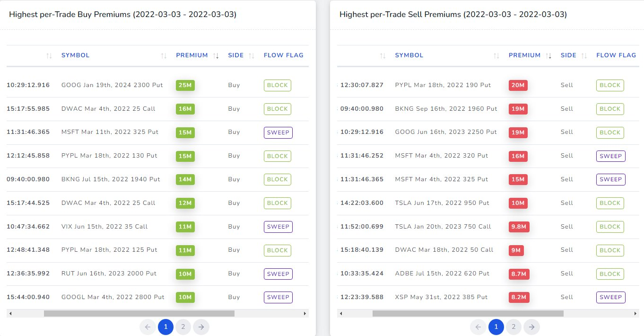The height and width of the screenshot is (336, 644).
Task: Click left scroll arrow of Sell Premiums table
Action: (x=341, y=313)
